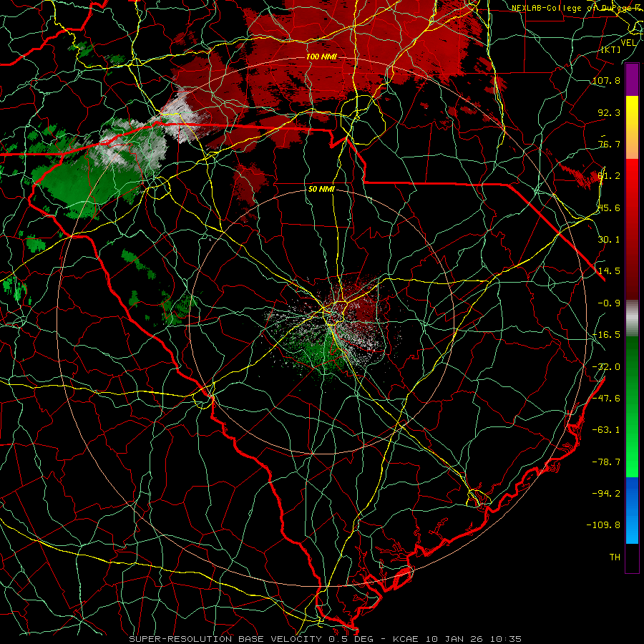Click the -16.5 legend value
This screenshot has height=644, width=644.
606,335
